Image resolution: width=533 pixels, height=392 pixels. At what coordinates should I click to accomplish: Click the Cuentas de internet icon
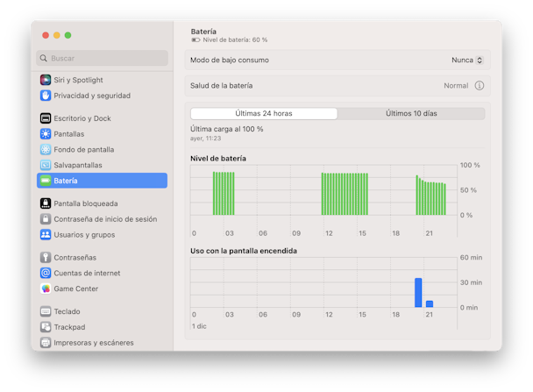46,273
